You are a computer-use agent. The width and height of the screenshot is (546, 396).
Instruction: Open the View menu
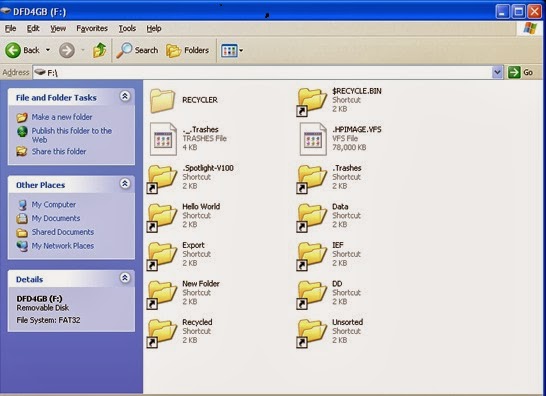pos(58,29)
